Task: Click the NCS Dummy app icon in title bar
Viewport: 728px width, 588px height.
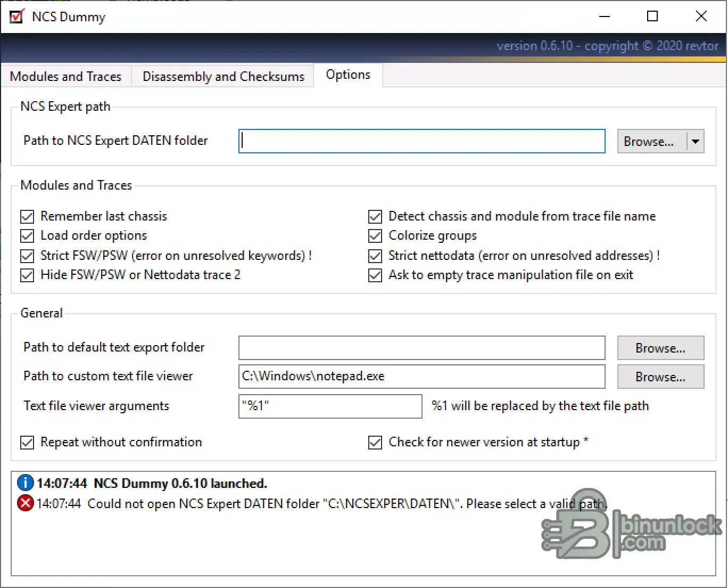Action: [16, 17]
